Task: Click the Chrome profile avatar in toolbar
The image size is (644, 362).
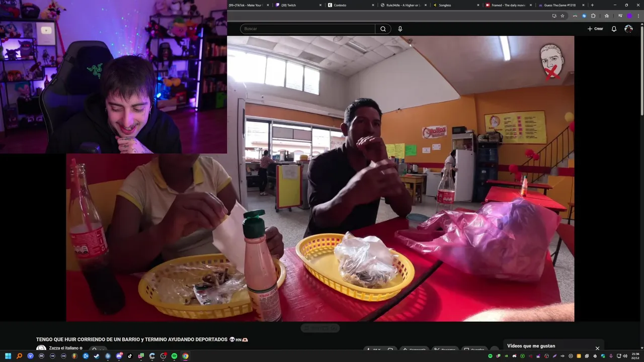Action: (629, 16)
